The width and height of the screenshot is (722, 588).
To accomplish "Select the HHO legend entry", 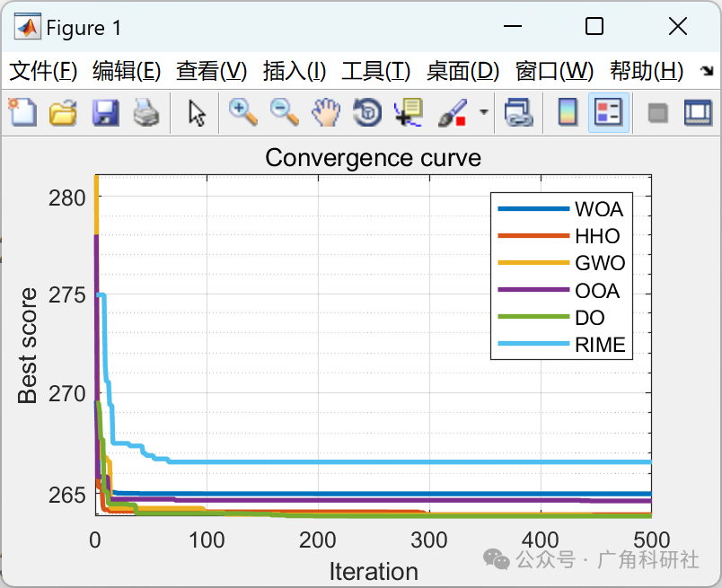I will coord(559,236).
